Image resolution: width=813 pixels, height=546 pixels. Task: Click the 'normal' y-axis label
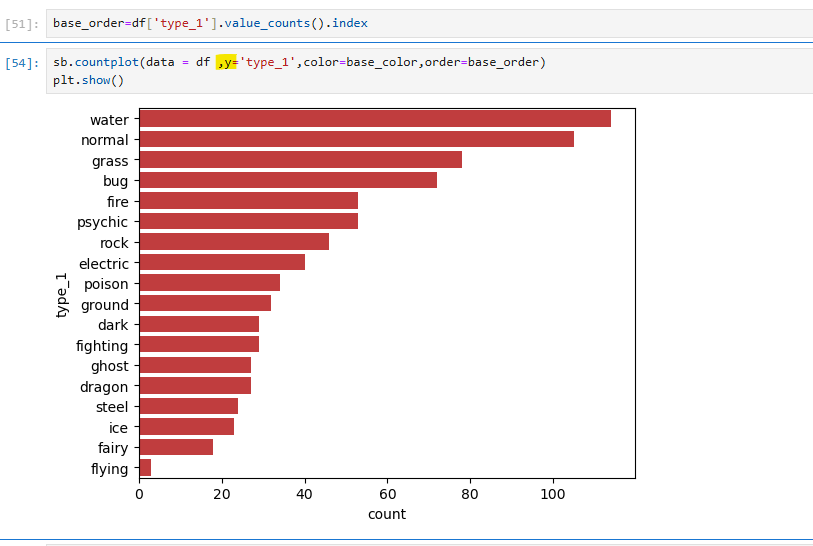tap(105, 140)
